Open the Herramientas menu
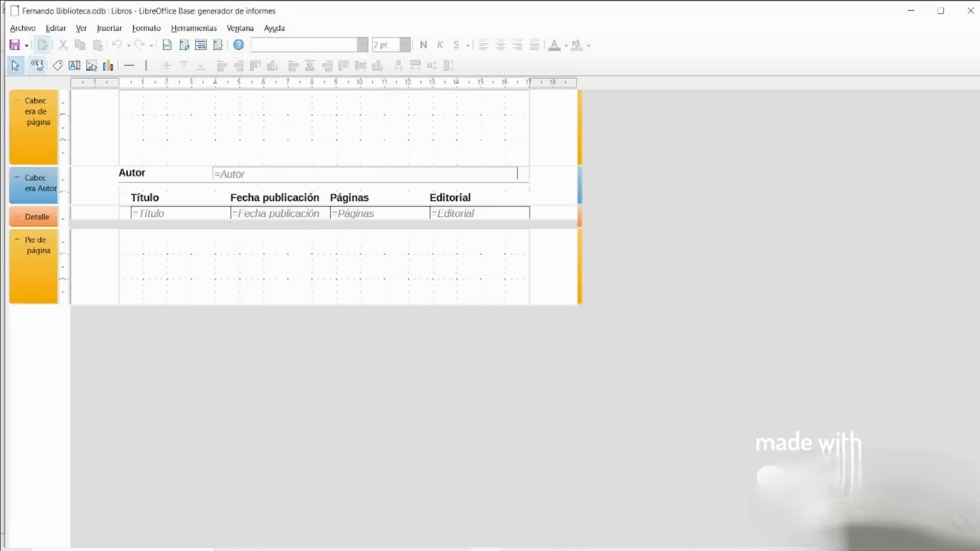This screenshot has height=551, width=980. (193, 28)
